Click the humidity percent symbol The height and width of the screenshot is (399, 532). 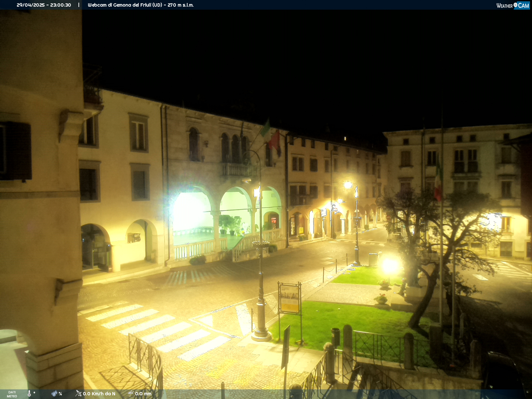[60, 394]
